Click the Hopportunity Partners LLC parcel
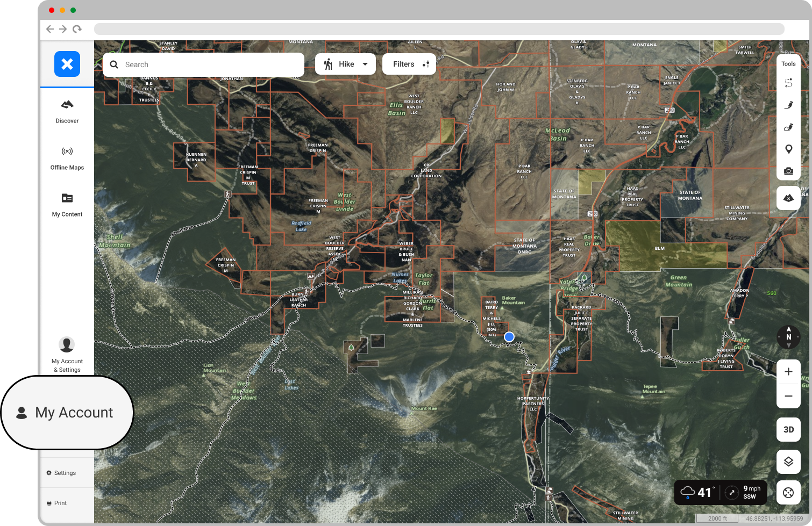 [533, 403]
